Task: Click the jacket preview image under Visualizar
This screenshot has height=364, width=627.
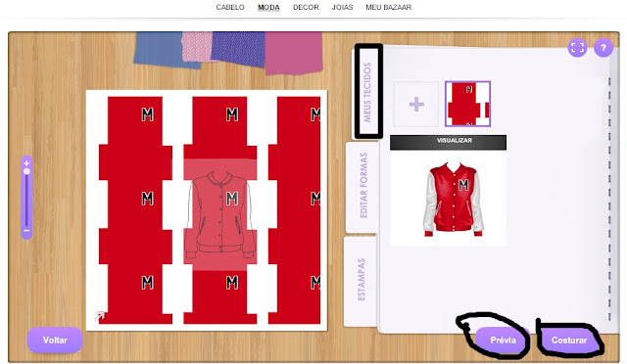Action: tap(454, 200)
